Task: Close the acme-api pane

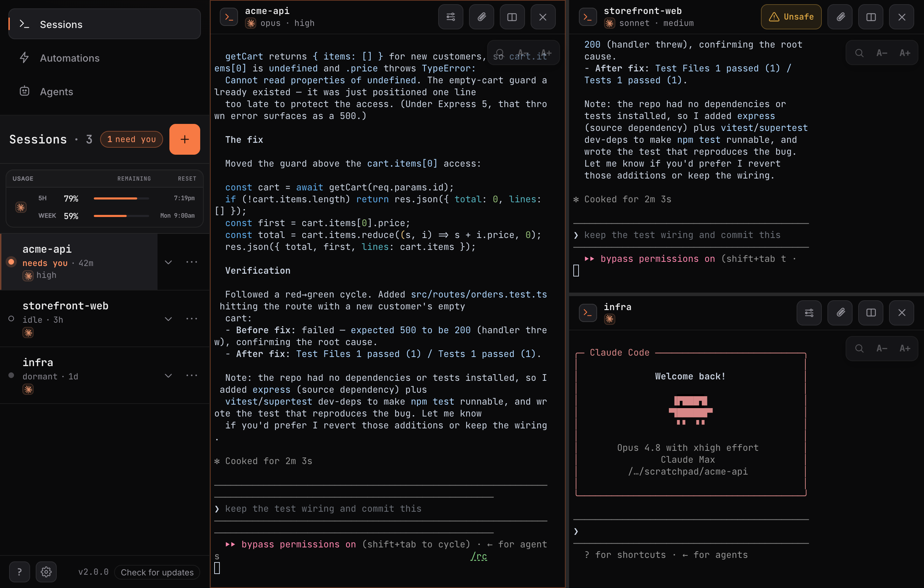Action: [543, 17]
